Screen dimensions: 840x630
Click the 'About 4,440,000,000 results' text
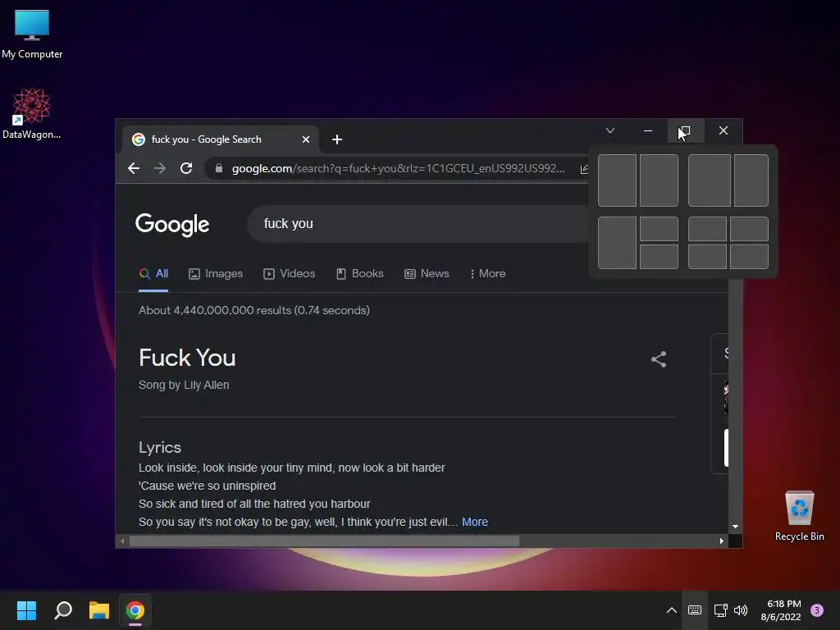click(x=254, y=310)
